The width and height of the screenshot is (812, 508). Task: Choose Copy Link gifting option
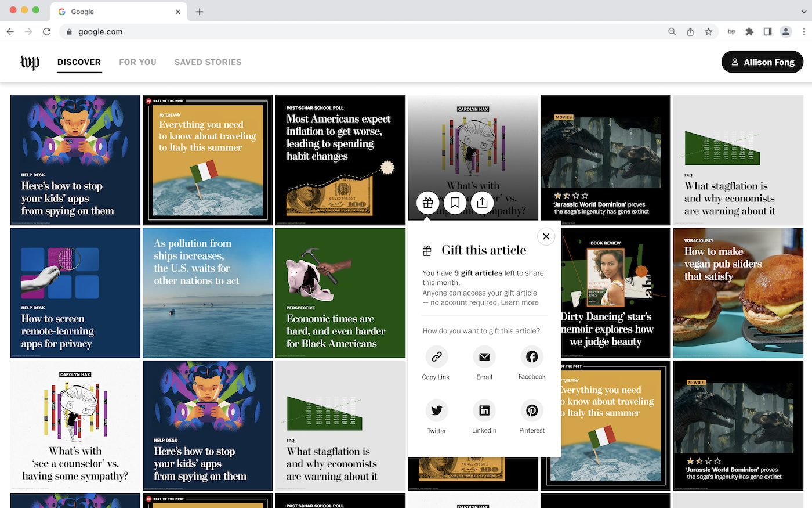(x=436, y=363)
